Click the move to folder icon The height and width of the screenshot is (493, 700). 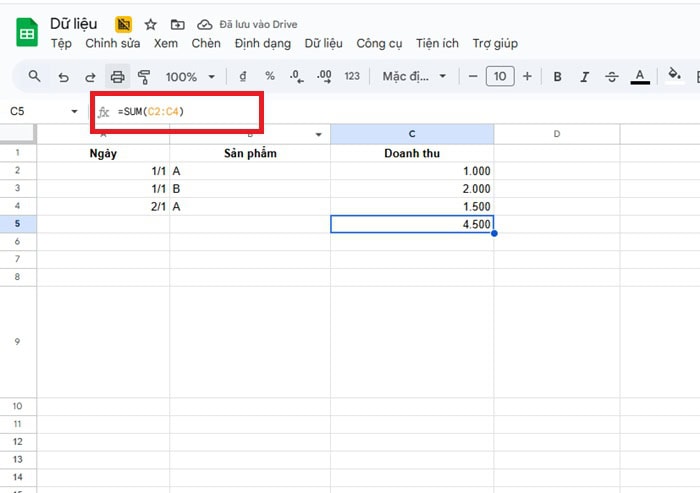pos(177,24)
